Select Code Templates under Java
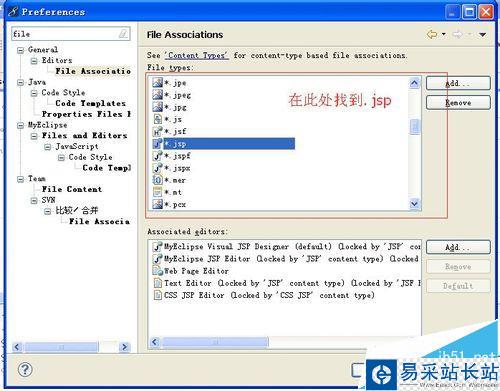Image resolution: width=500 pixels, height=391 pixels. (x=90, y=103)
